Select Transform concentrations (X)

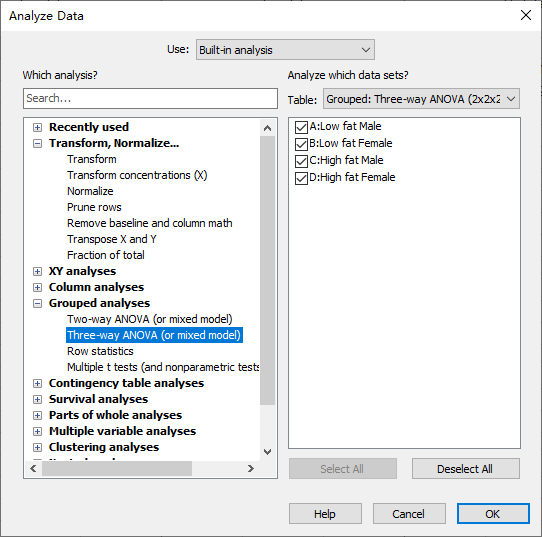tap(137, 175)
